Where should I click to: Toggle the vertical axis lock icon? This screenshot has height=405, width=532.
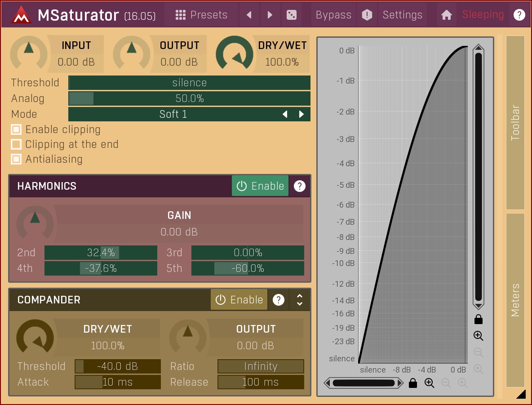coord(479,319)
